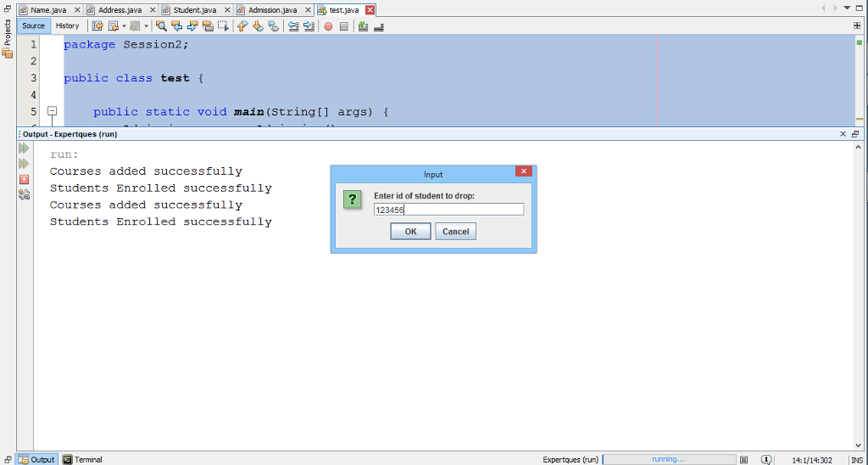Image resolution: width=868 pixels, height=465 pixels.
Task: Click the Forward navigation icon
Action: pos(135,26)
